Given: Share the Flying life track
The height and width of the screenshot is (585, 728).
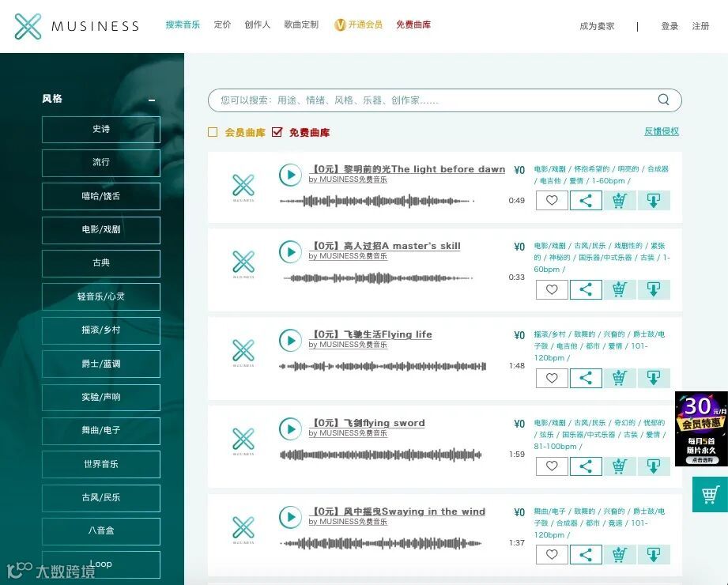Looking at the screenshot, I should click(x=586, y=378).
